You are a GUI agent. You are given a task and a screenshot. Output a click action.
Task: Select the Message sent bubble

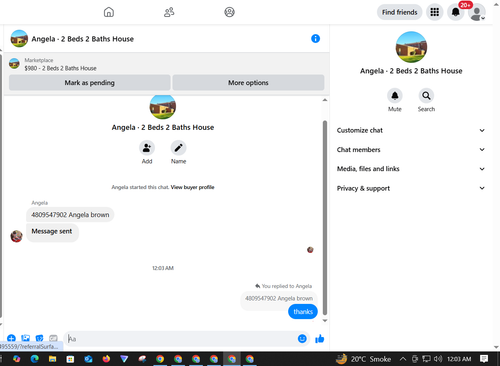pos(52,232)
